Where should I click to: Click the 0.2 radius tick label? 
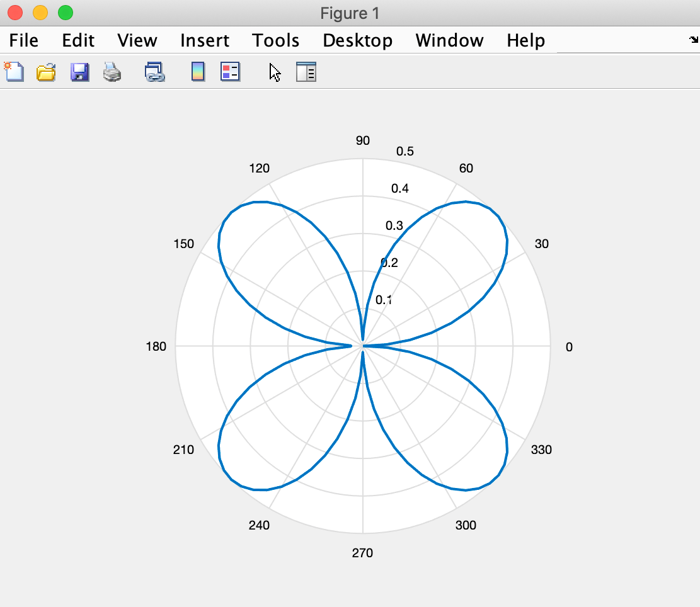pyautogui.click(x=389, y=262)
